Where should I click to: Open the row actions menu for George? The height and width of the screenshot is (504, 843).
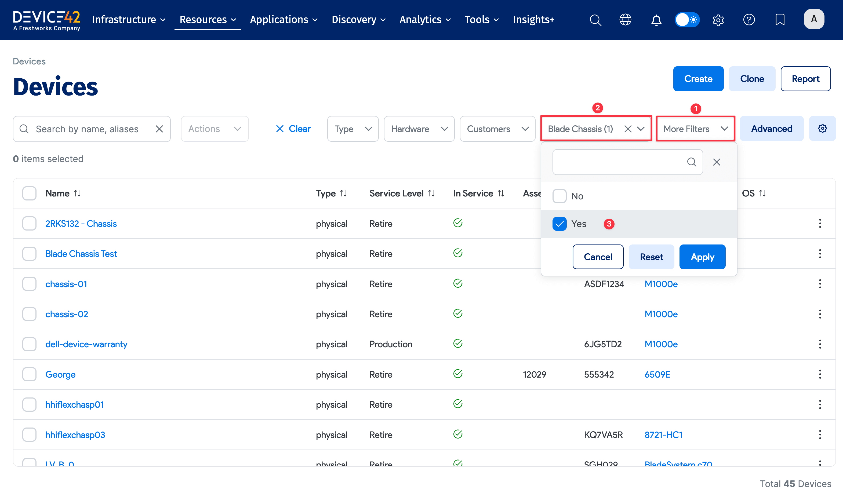(x=820, y=374)
